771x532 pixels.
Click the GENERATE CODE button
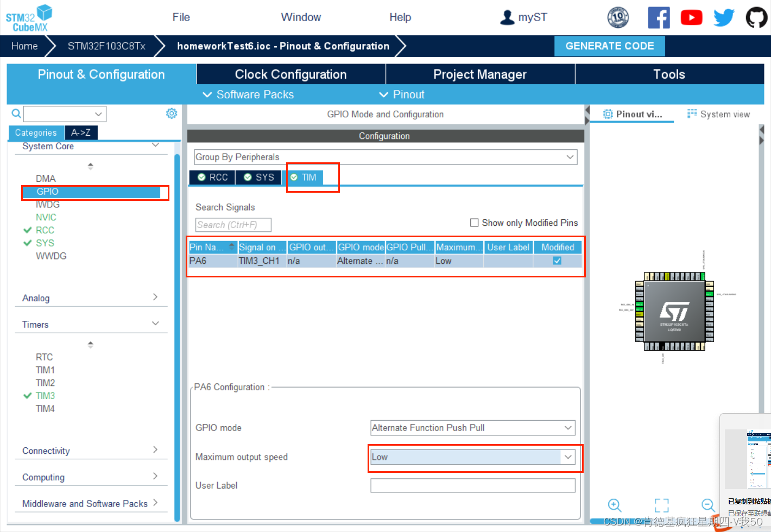coord(610,46)
